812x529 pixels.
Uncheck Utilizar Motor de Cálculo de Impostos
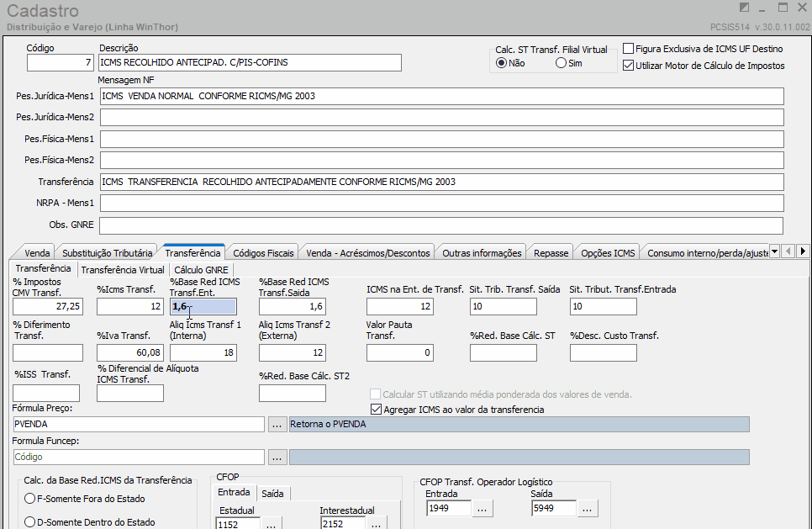pyautogui.click(x=628, y=66)
